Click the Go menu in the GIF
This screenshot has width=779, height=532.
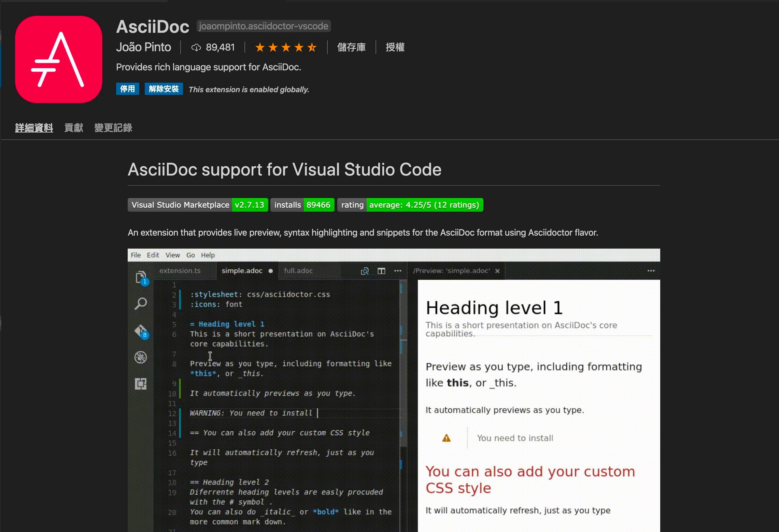point(190,255)
